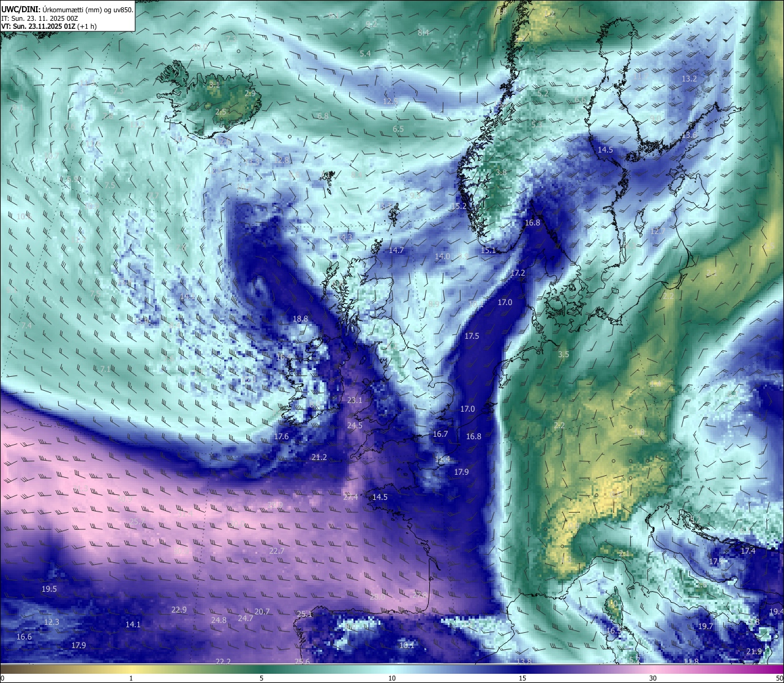Screen dimensions: 784x683
Task: Click the 15.1 value on the map
Action: pos(488,250)
